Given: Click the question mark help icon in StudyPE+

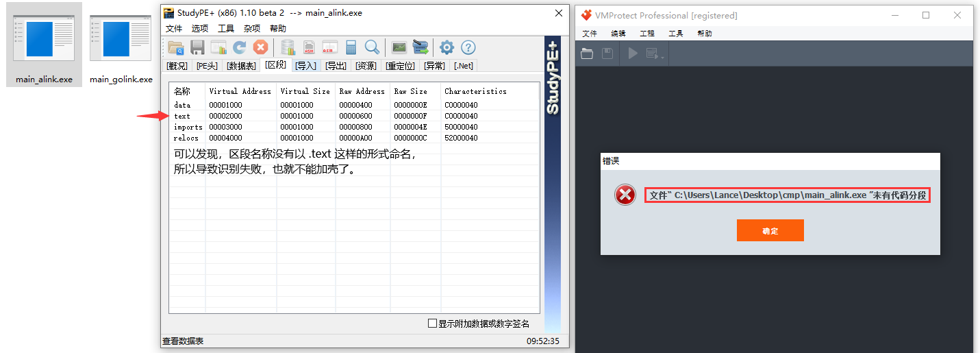Looking at the screenshot, I should click(468, 47).
